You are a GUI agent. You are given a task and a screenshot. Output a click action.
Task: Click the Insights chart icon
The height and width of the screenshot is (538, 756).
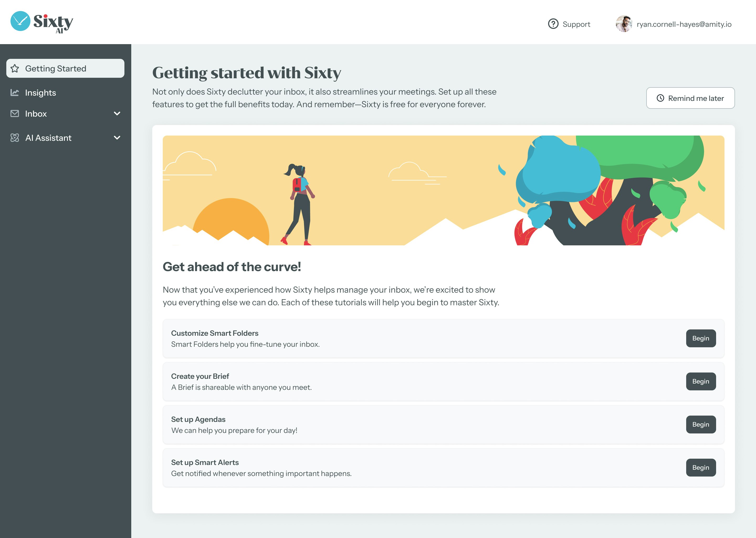click(15, 93)
